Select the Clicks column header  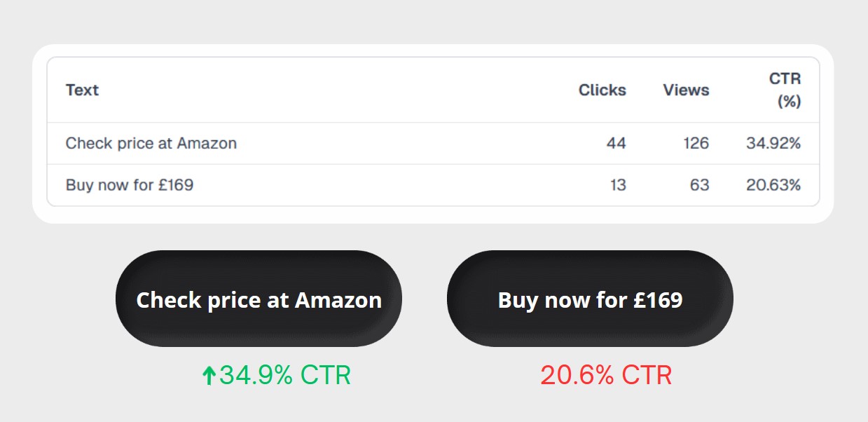(602, 90)
